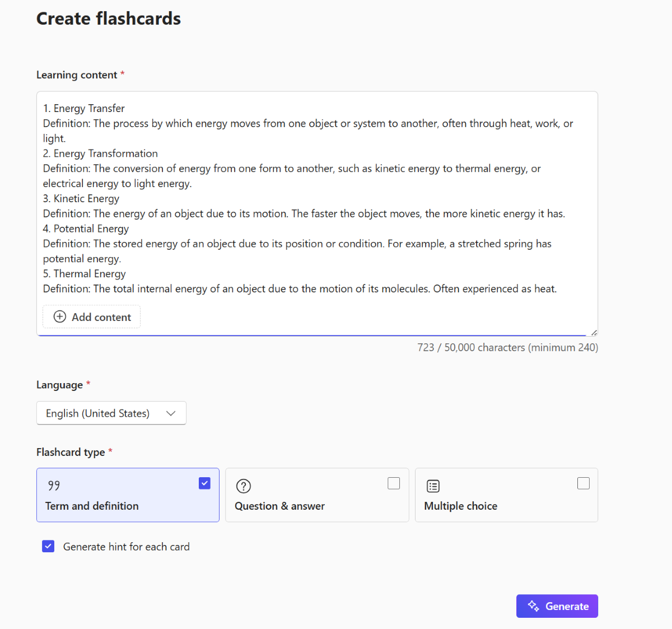Click the Thermal Energy definition sentence
This screenshot has height=629, width=672.
[300, 288]
